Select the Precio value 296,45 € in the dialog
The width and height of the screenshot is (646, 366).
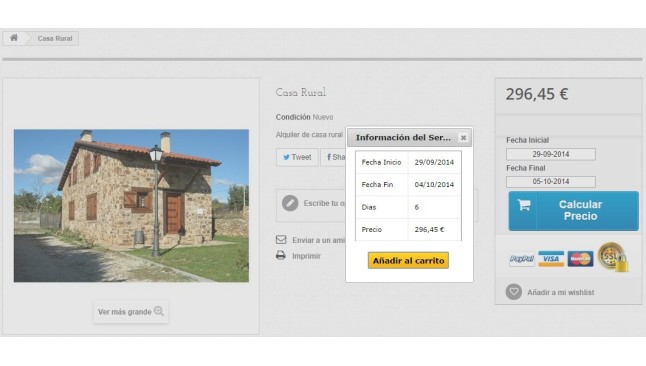(429, 230)
